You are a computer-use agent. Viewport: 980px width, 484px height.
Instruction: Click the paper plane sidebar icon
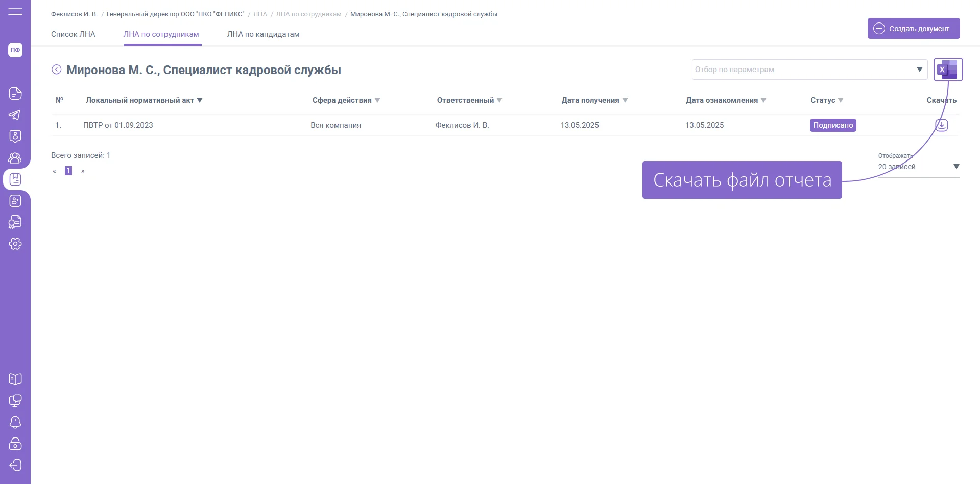point(15,115)
